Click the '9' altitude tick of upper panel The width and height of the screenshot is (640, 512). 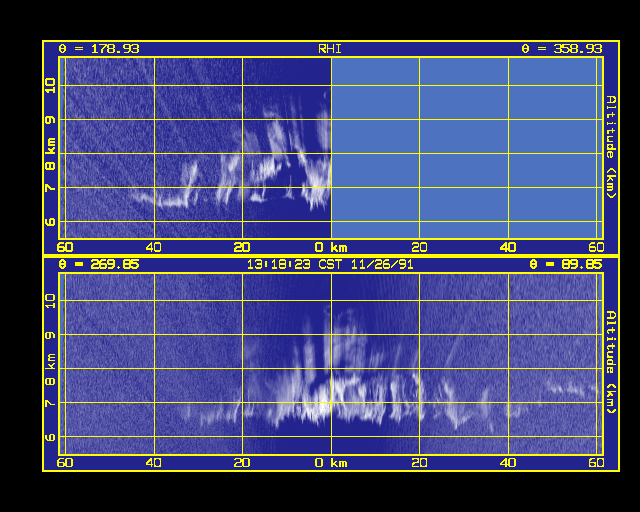51,120
